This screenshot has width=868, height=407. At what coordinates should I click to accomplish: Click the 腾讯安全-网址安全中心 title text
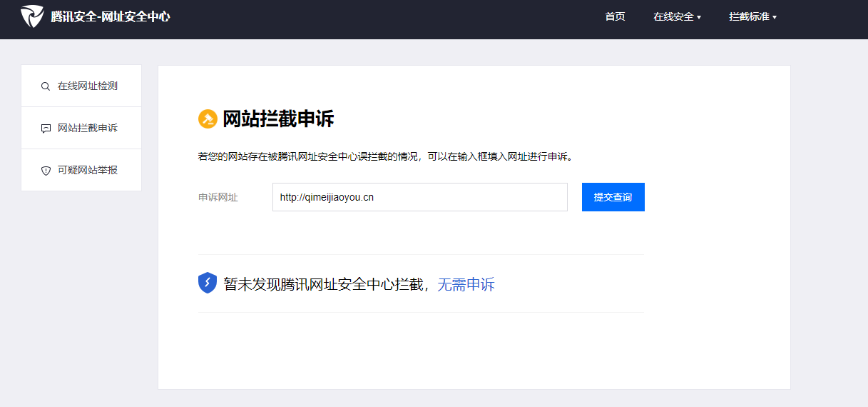click(x=110, y=16)
